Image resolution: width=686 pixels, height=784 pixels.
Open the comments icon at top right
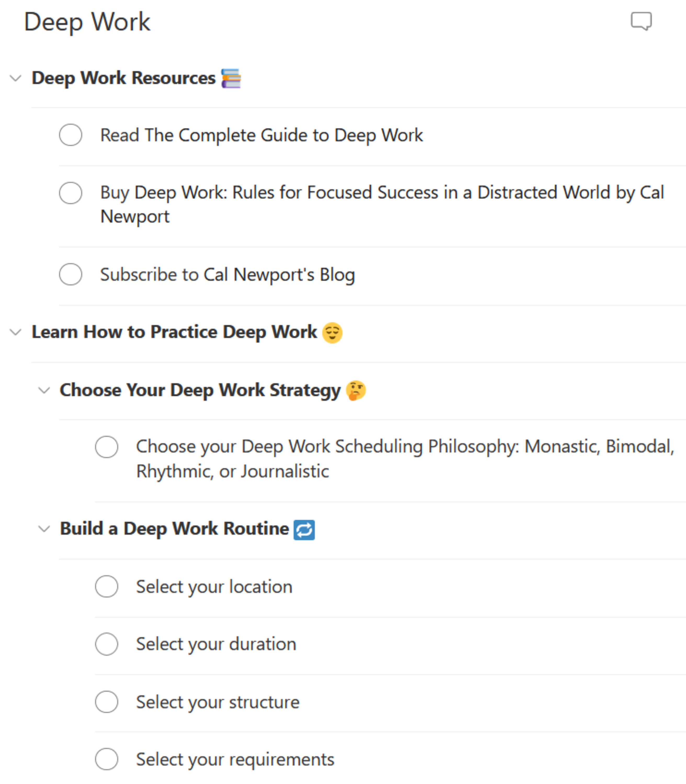[642, 21]
